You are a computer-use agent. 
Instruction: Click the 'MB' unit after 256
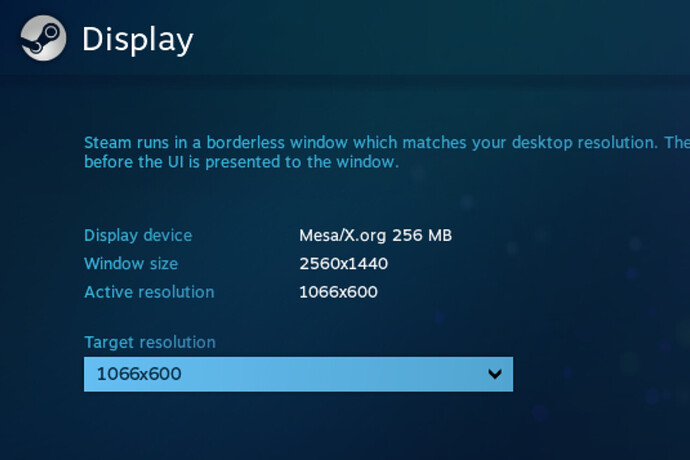click(x=440, y=236)
